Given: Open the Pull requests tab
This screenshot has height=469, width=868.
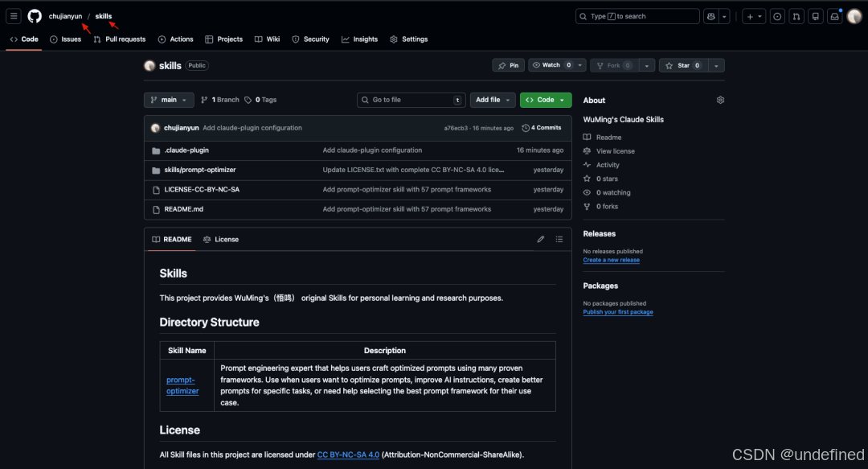Looking at the screenshot, I should coord(120,39).
